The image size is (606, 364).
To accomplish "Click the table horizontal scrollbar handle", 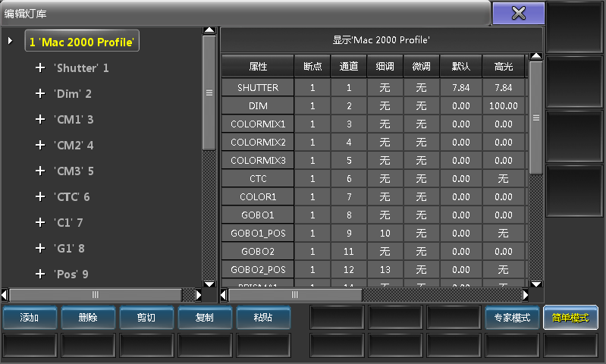I will [295, 295].
